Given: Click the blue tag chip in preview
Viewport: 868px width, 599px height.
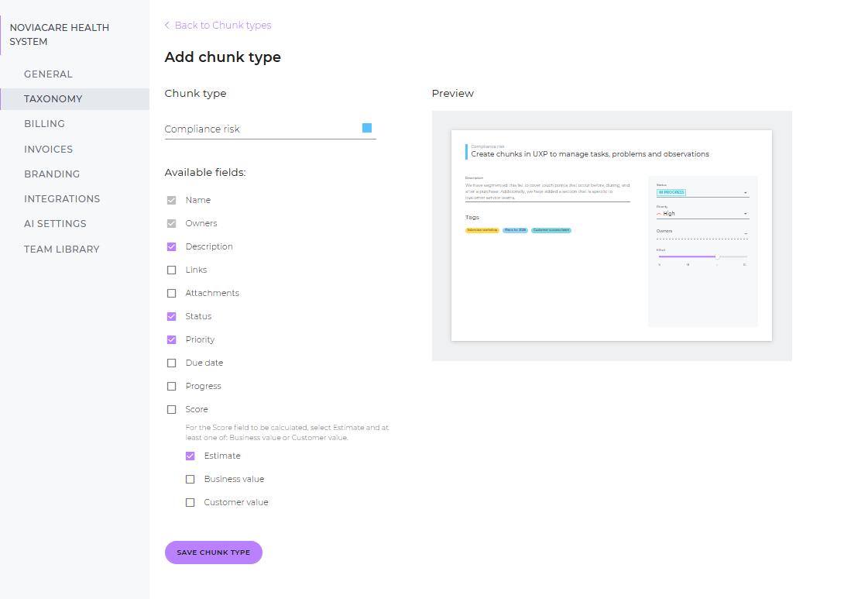Looking at the screenshot, I should pos(516,230).
